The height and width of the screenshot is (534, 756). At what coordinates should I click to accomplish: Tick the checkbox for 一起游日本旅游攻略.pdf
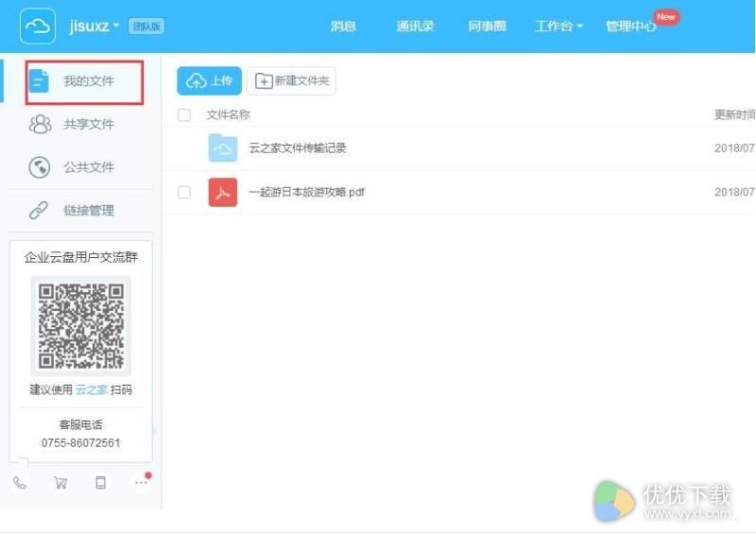click(x=184, y=192)
